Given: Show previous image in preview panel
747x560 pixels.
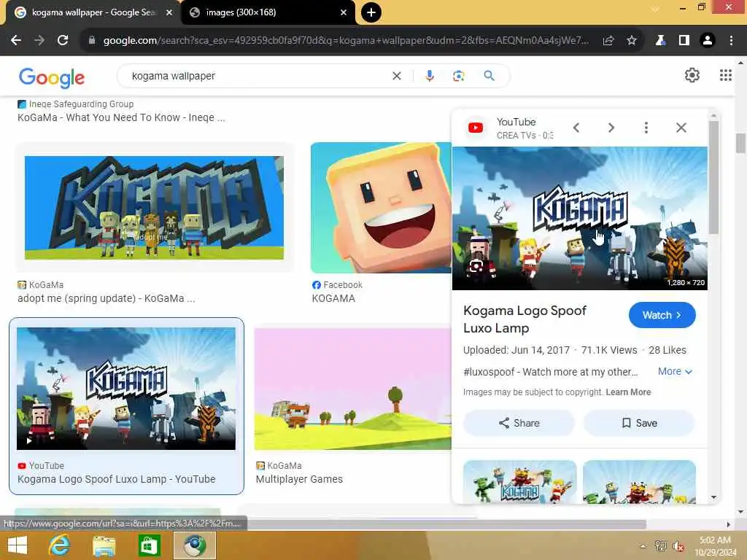Looking at the screenshot, I should 576,128.
